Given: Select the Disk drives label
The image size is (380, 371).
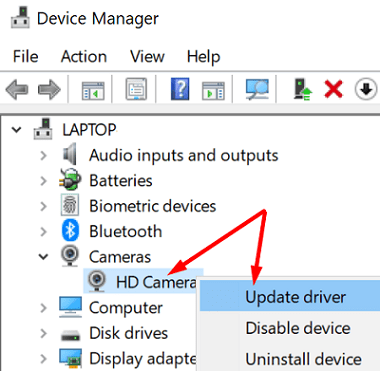Looking at the screenshot, I should pyautogui.click(x=128, y=333).
